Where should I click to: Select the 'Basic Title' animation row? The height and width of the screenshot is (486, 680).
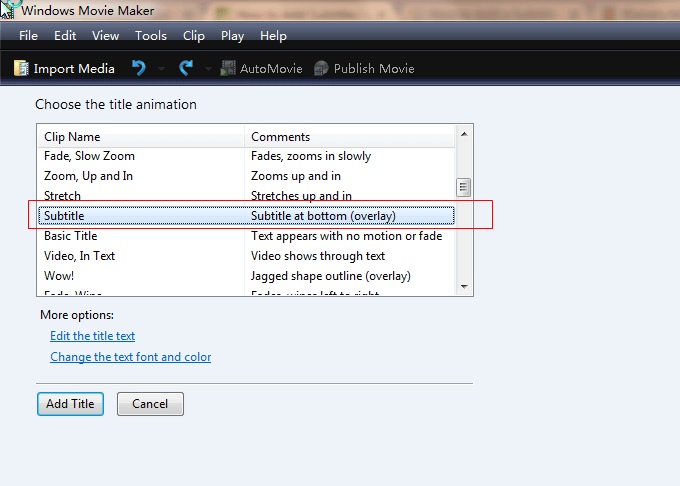point(71,236)
